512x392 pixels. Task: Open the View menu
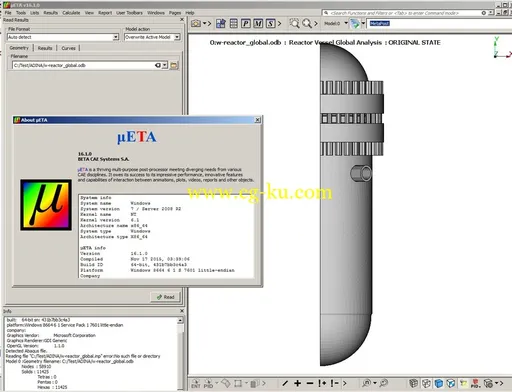(x=89, y=13)
